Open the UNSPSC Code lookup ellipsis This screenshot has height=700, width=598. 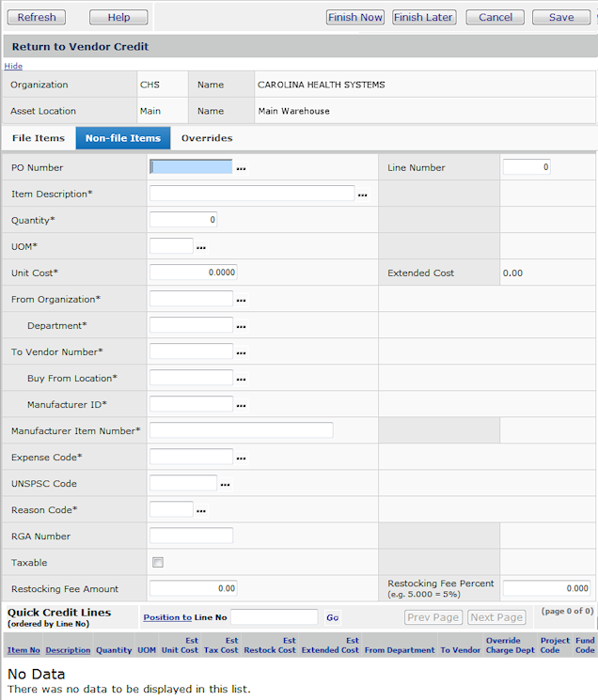225,484
